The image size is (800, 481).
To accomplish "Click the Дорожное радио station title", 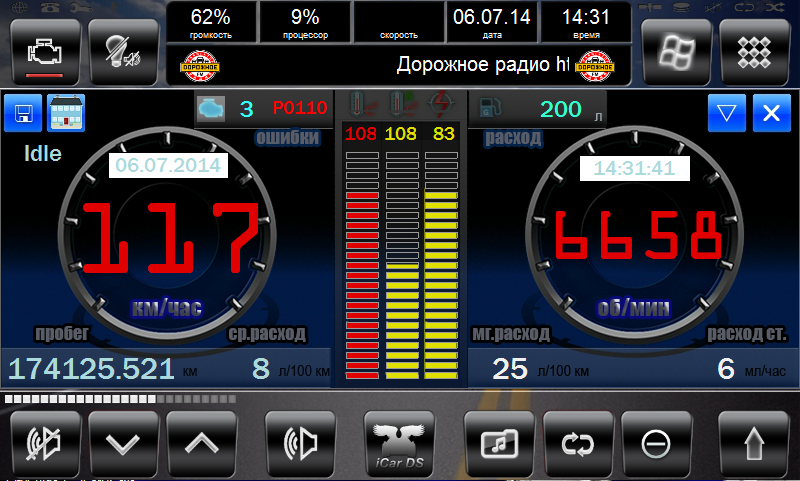I will pyautogui.click(x=482, y=65).
